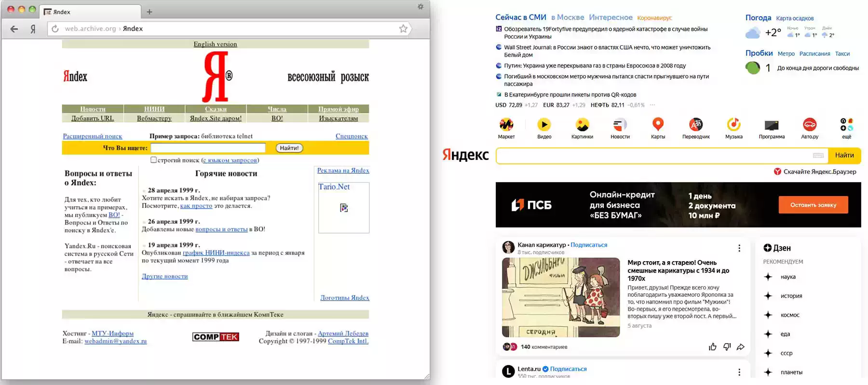Screen dimensions: 868x385
Task: Select the Яndex browser tab
Action: point(90,12)
